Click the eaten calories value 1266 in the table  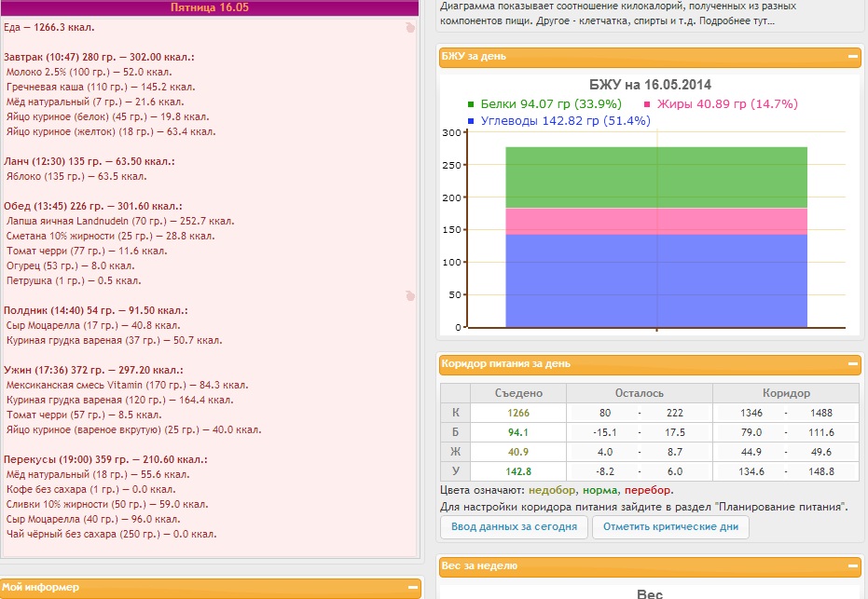tap(518, 413)
